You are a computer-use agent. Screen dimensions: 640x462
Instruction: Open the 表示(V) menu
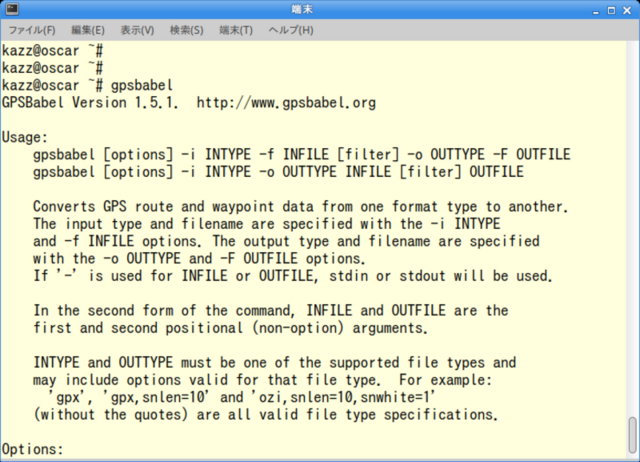[x=137, y=30]
